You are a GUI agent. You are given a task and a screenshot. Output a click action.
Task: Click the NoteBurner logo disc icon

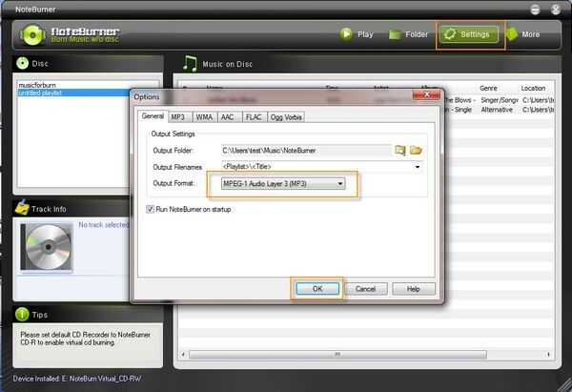(x=32, y=35)
